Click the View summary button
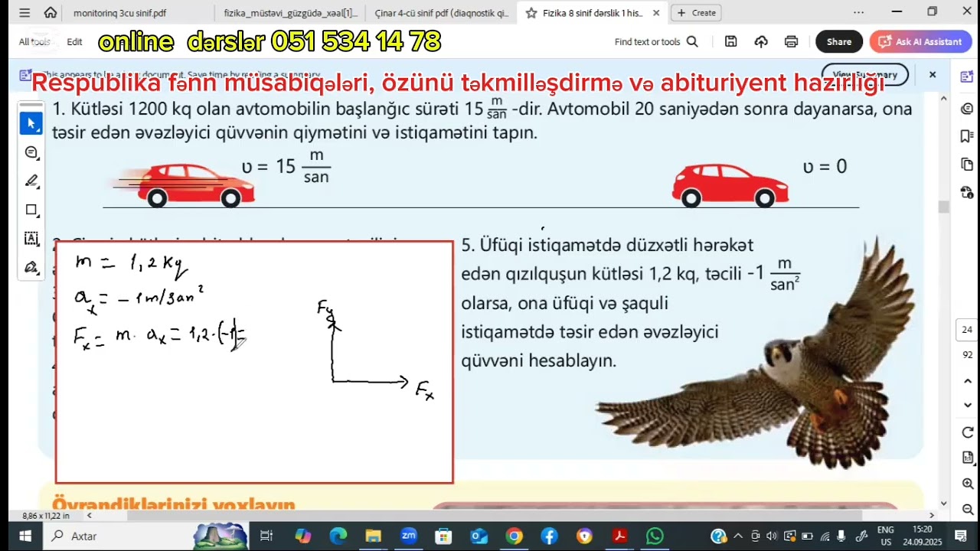 point(864,75)
